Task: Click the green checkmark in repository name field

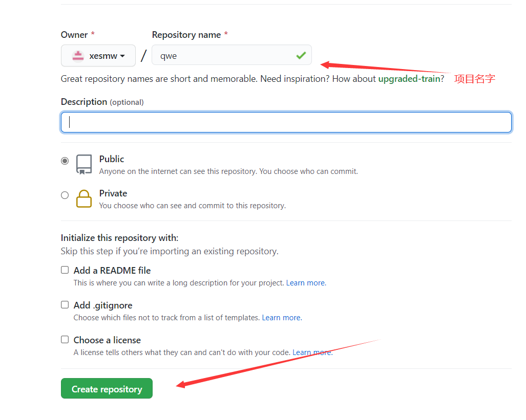Action: 301,55
